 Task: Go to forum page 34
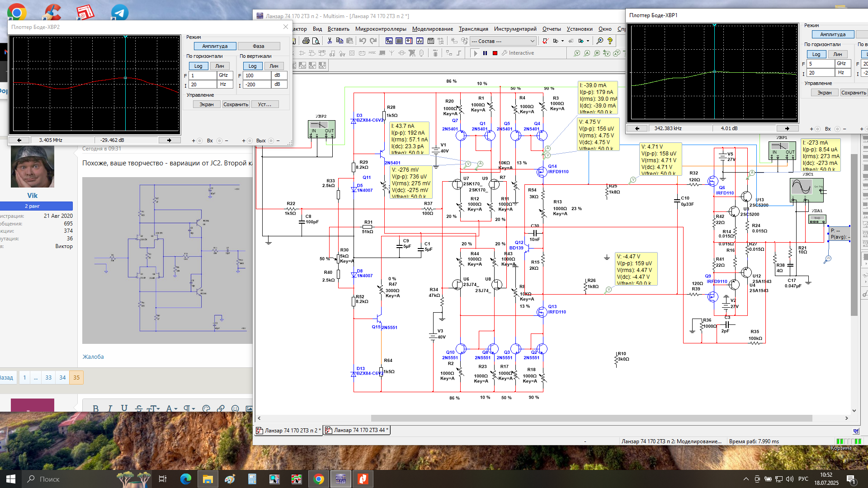tap(62, 377)
